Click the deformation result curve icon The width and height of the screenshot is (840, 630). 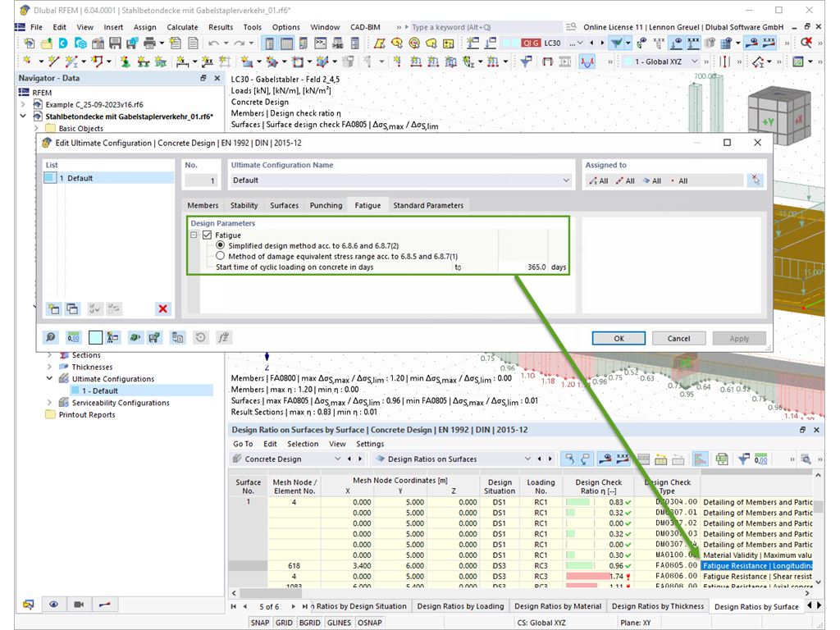[587, 62]
